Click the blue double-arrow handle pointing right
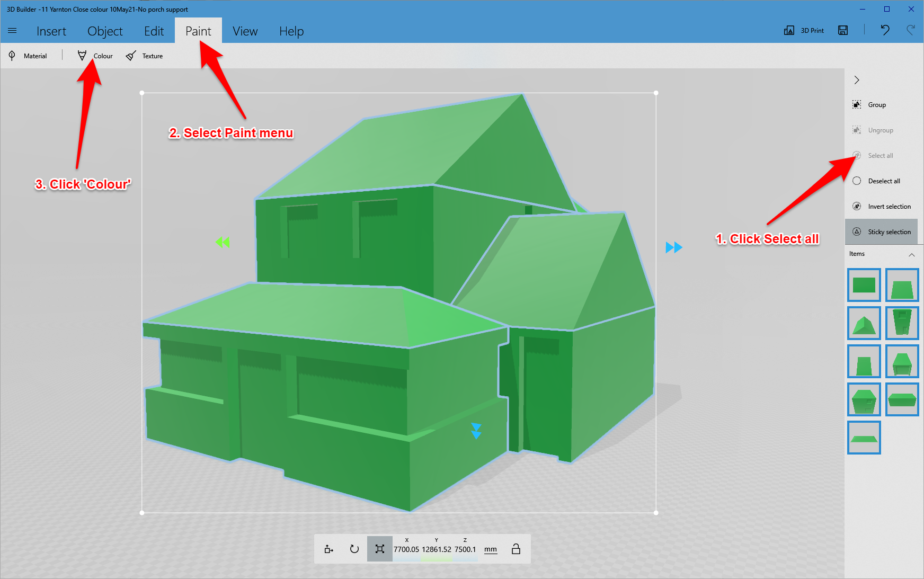924x579 pixels. 674,247
